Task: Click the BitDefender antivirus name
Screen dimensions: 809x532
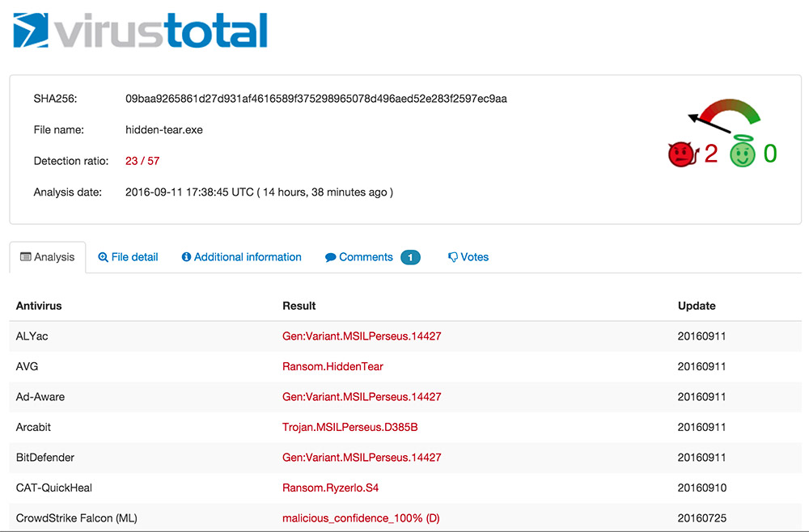Action: [45, 458]
